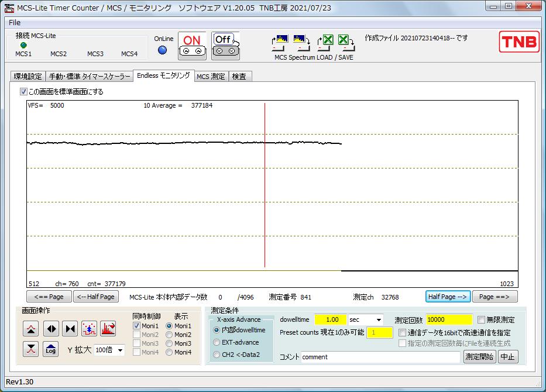Save the MCS spectrum to file
Viewport: 546px width, 392px height.
301,43
